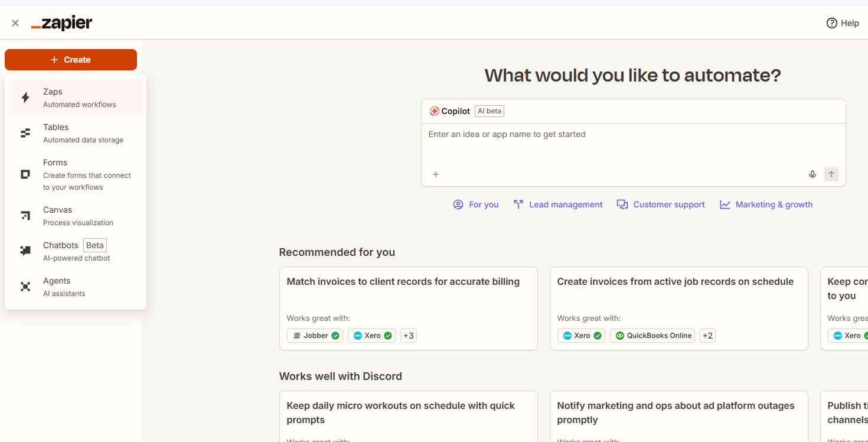Open the Help link at top right

[x=843, y=23]
